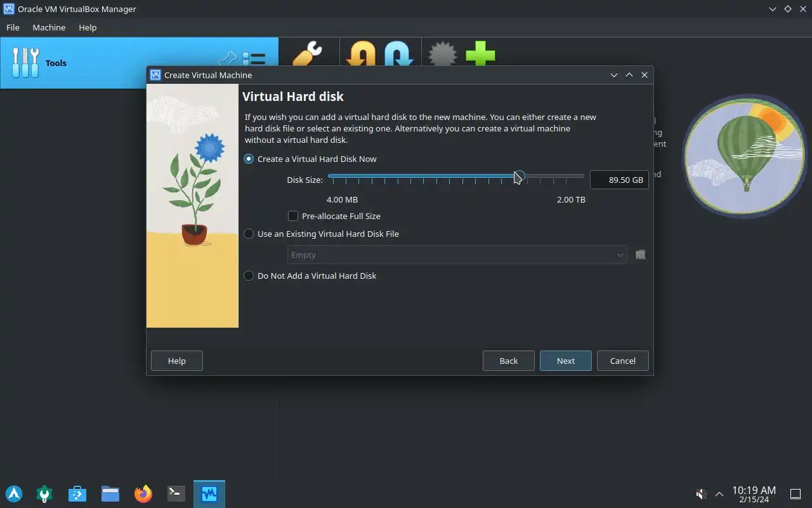Maximize the Create Virtual Machine dialog

629,75
